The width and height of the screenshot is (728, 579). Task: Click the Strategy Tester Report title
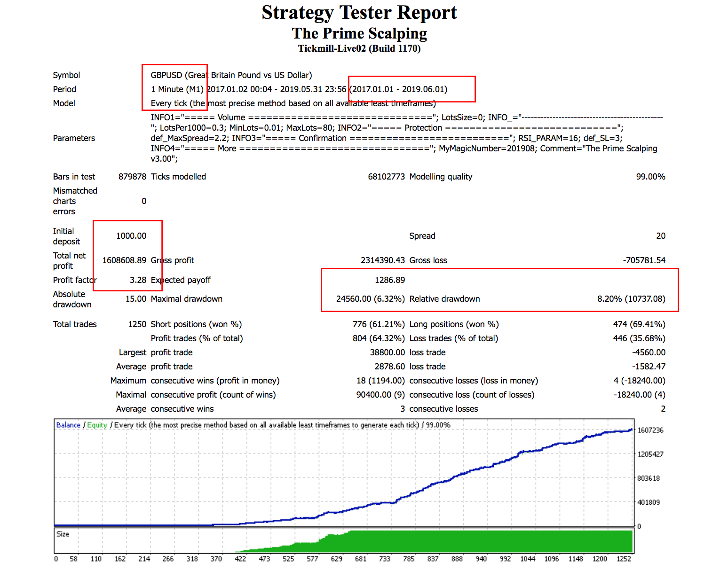(x=359, y=13)
